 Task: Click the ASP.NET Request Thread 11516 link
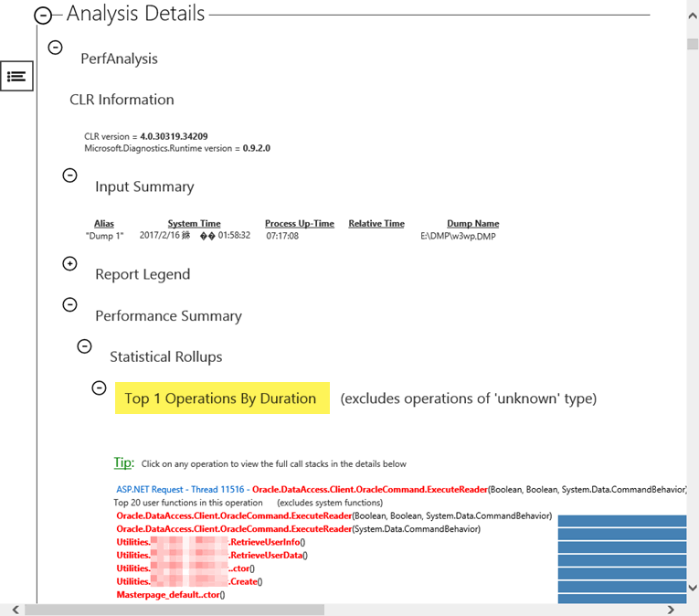[181, 490]
